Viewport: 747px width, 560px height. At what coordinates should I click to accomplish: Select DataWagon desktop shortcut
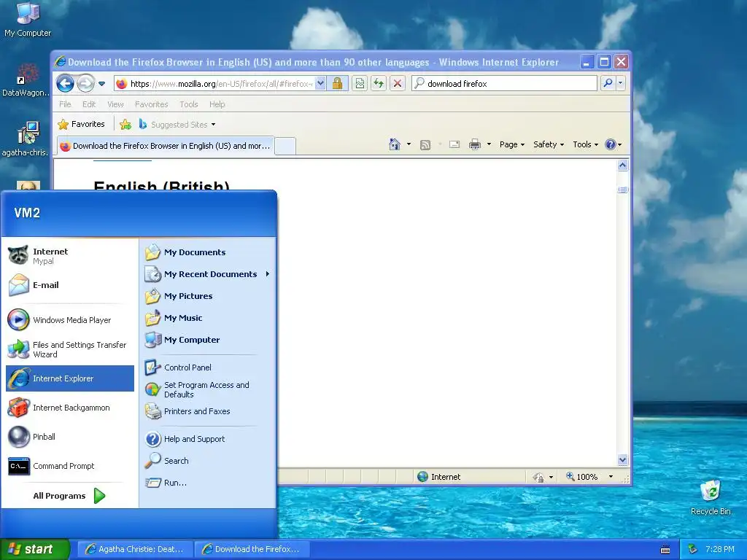click(x=26, y=80)
